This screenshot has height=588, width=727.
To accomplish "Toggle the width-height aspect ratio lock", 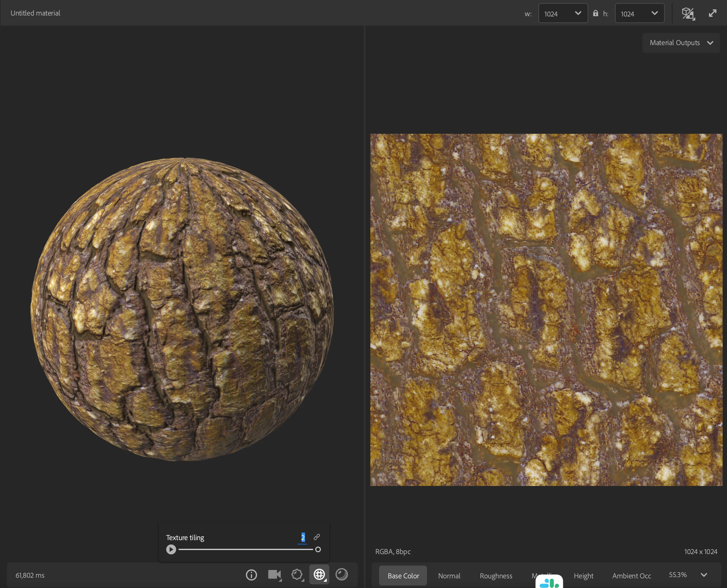I will pyautogui.click(x=595, y=13).
